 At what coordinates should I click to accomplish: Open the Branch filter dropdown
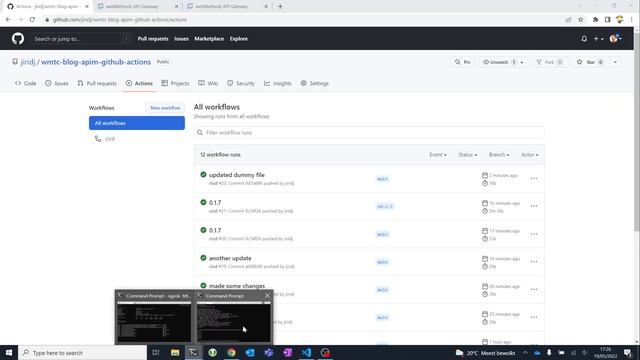(499, 155)
